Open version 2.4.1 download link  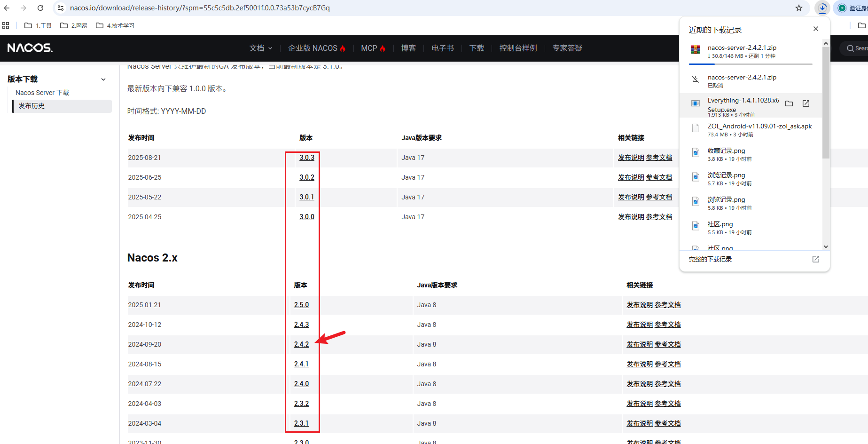pos(302,364)
